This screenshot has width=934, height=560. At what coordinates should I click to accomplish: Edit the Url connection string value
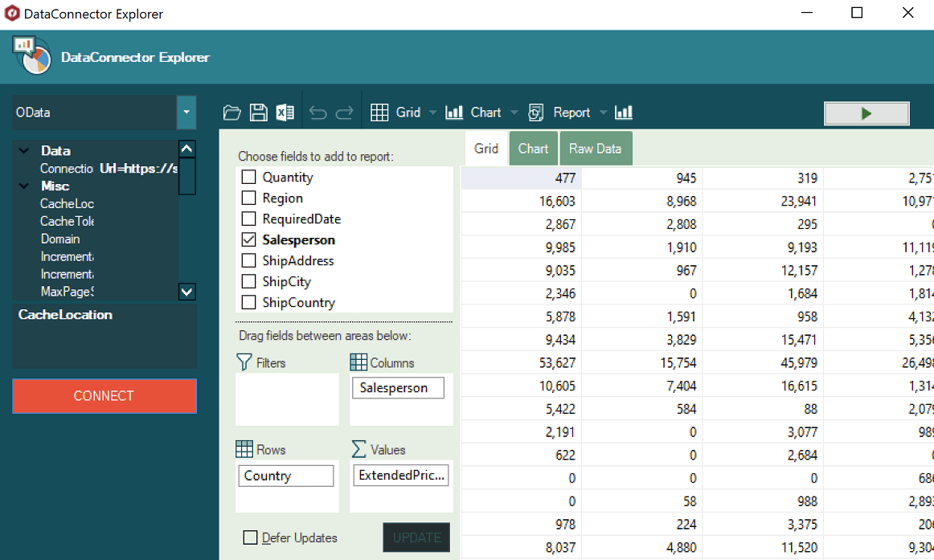pyautogui.click(x=138, y=169)
